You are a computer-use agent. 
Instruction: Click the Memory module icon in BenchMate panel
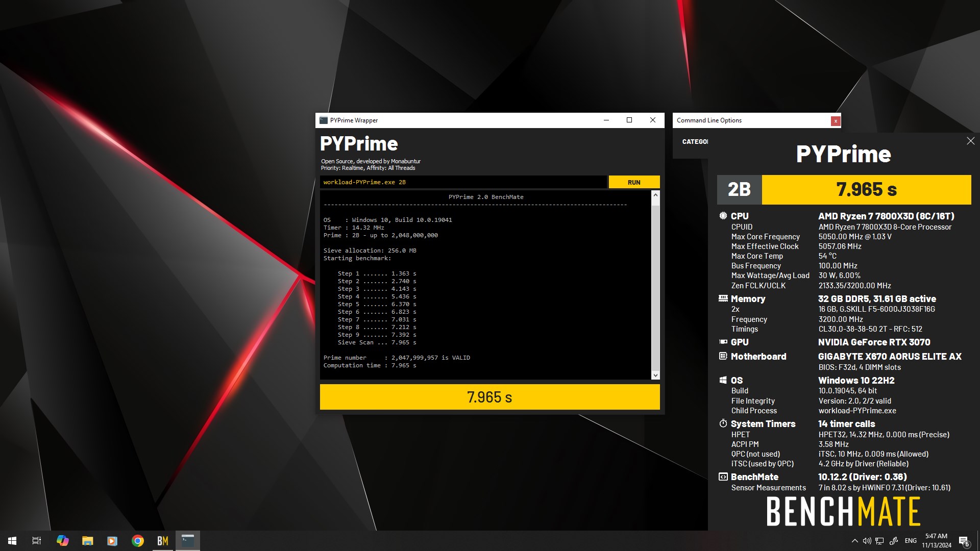tap(723, 298)
